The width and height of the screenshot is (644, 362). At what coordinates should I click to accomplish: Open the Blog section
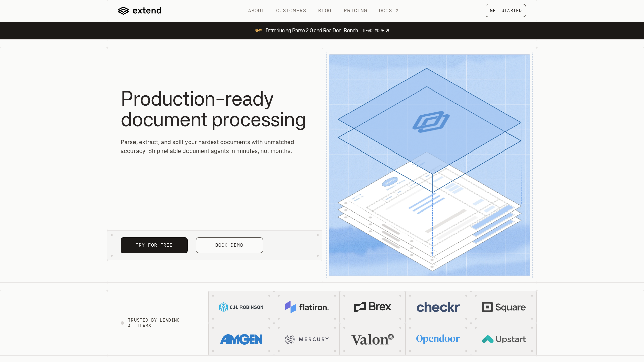(x=325, y=11)
